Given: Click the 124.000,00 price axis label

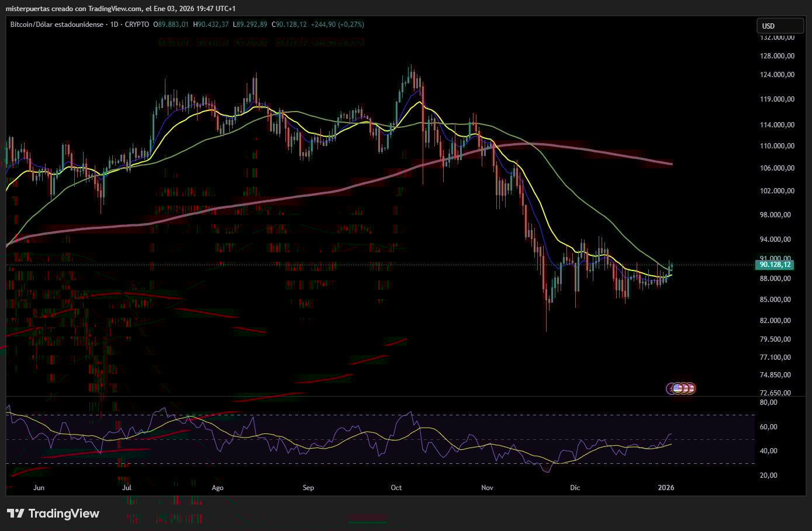Looking at the screenshot, I should coord(777,75).
